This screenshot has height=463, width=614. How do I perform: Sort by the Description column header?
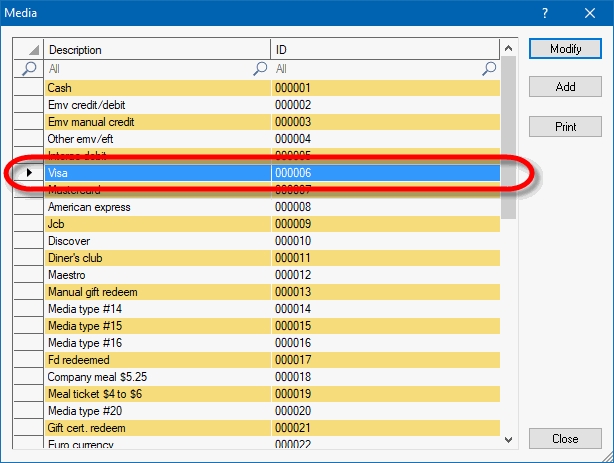coord(157,50)
